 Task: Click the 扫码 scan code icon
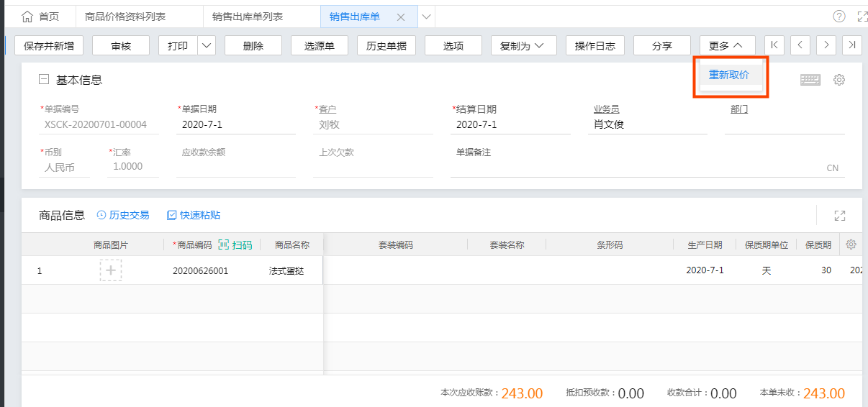click(235, 244)
